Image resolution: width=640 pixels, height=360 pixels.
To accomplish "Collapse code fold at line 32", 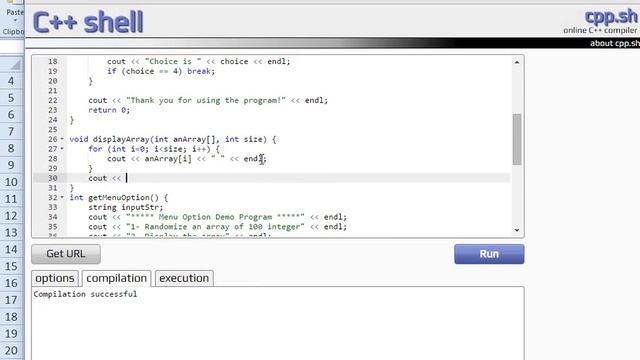I will (x=62, y=198).
